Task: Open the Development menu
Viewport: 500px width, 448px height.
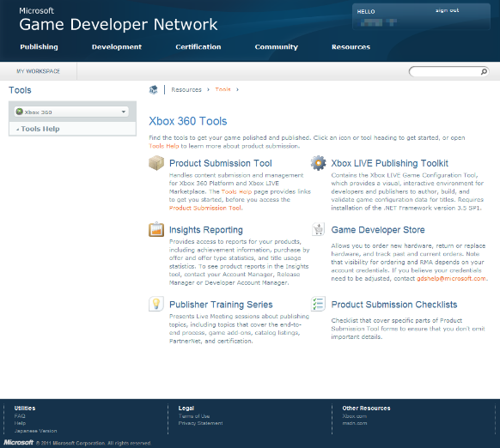Action: [x=117, y=47]
